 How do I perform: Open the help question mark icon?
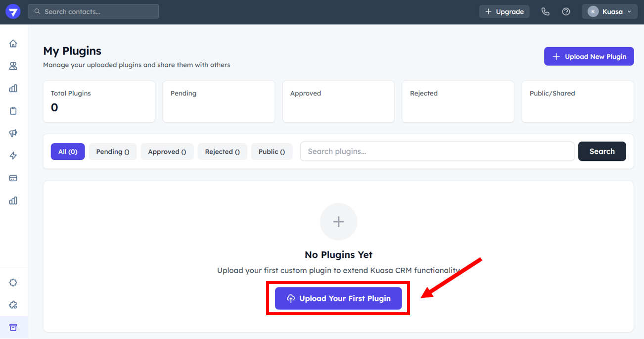click(x=566, y=11)
